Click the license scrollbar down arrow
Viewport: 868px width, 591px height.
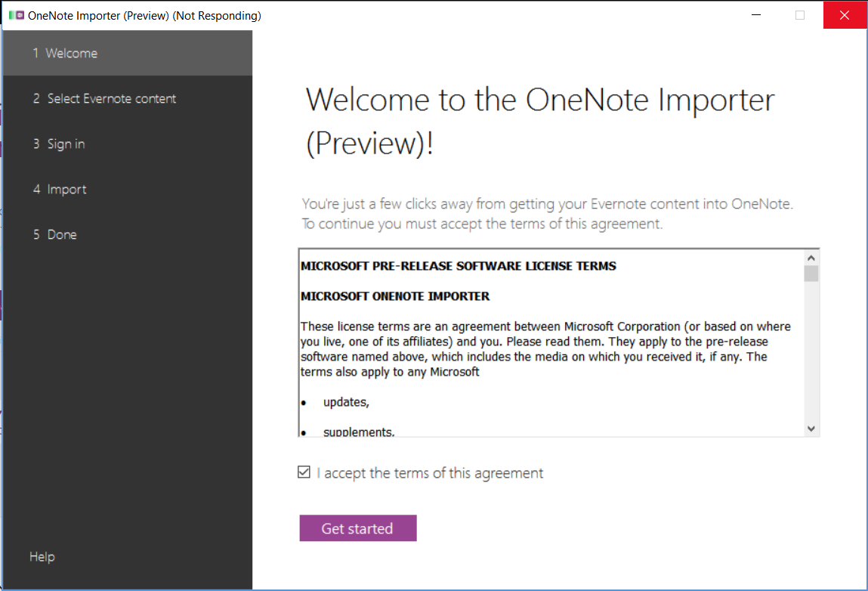pyautogui.click(x=811, y=428)
